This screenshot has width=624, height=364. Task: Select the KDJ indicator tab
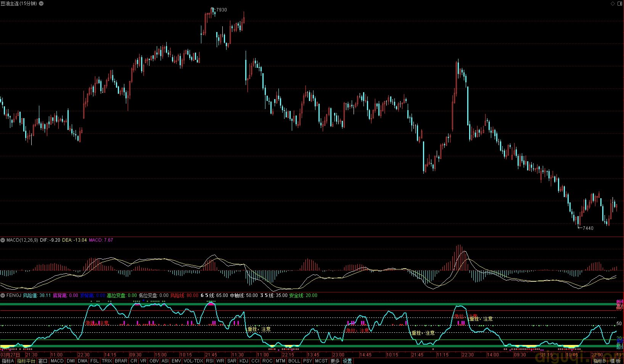pos(244,361)
